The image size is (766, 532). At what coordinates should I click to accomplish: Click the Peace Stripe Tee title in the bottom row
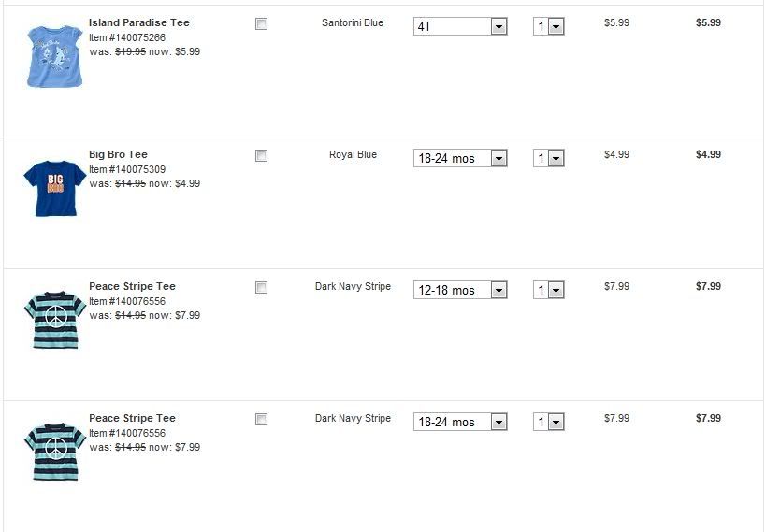(132, 418)
